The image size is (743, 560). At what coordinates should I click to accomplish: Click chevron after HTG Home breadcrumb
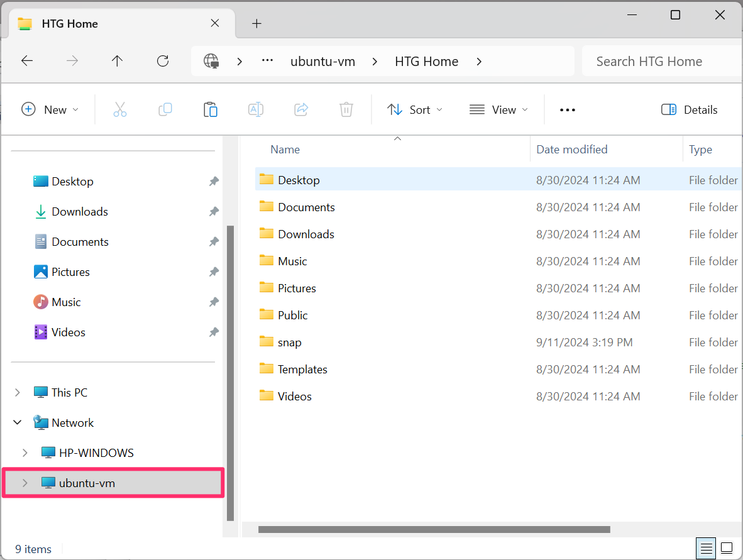coord(479,62)
